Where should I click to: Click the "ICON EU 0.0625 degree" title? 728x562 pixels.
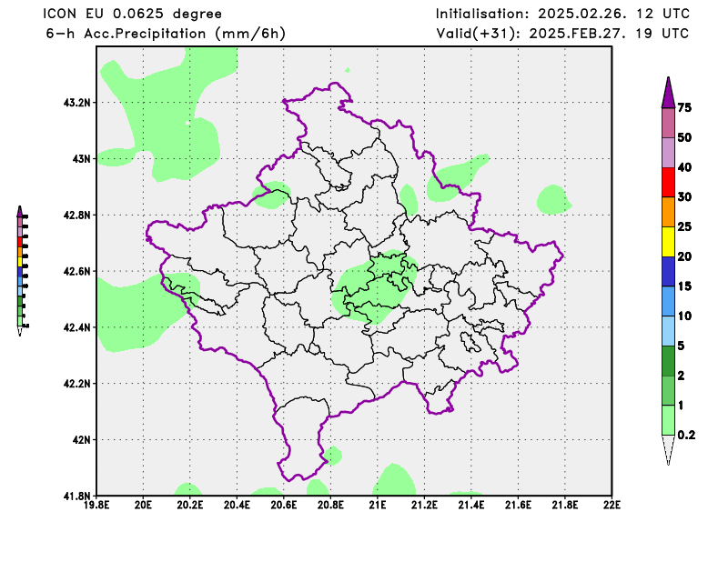pos(132,14)
